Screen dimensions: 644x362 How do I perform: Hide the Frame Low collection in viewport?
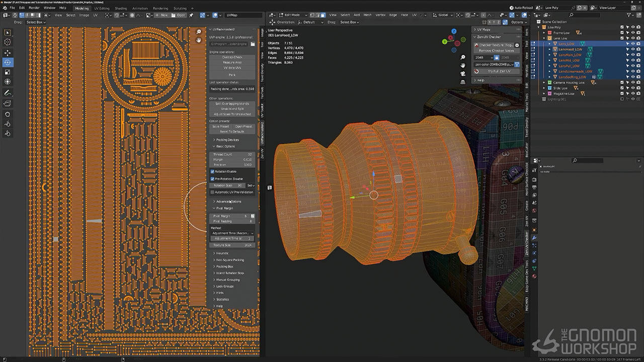[633, 33]
